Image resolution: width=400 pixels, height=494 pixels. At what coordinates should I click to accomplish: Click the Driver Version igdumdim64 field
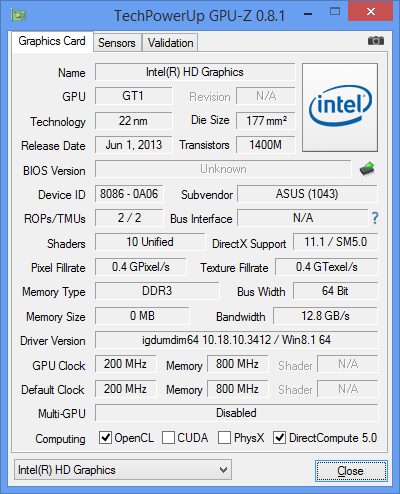[x=237, y=340]
